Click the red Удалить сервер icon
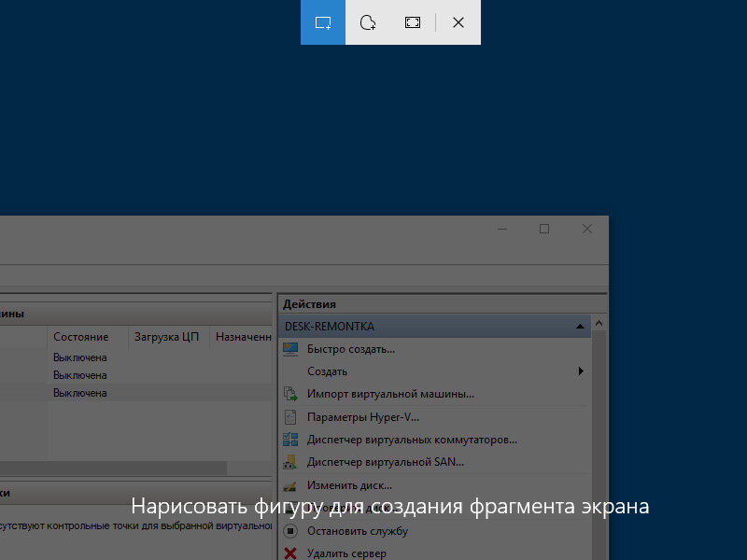Image resolution: width=747 pixels, height=560 pixels. point(290,552)
